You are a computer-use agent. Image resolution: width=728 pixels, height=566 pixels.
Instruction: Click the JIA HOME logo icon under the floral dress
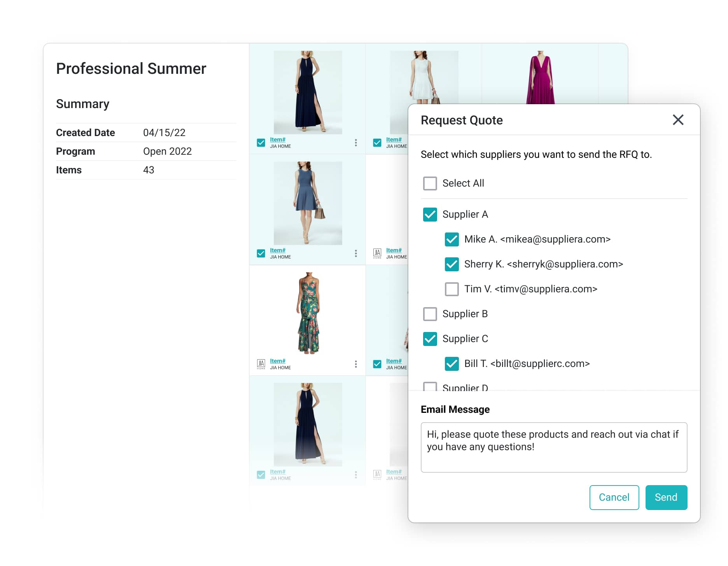[261, 364]
